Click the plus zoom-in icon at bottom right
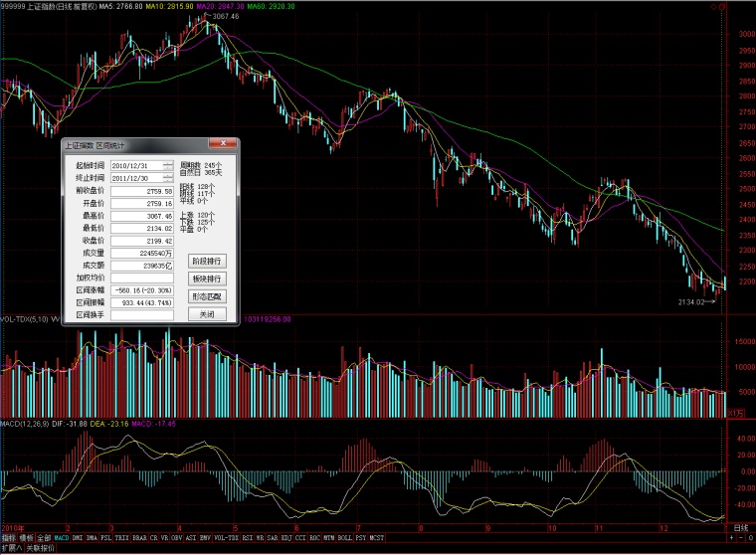This screenshot has height=555, width=756. [731, 538]
